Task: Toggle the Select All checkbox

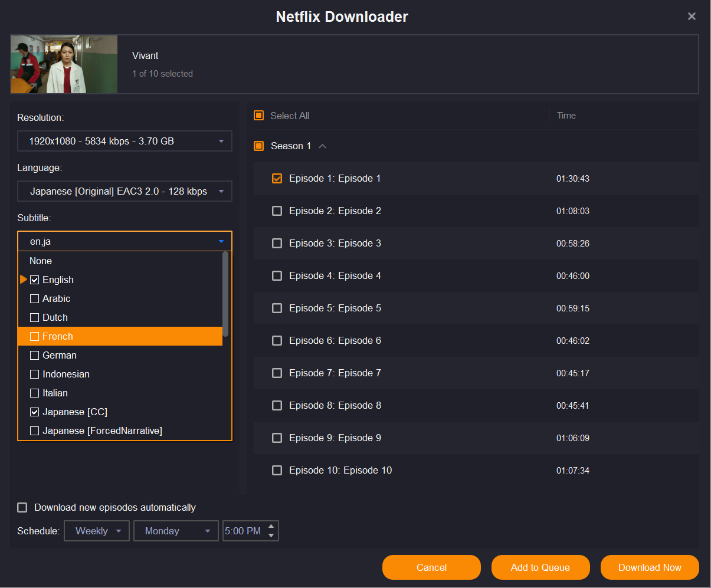Action: [x=258, y=116]
